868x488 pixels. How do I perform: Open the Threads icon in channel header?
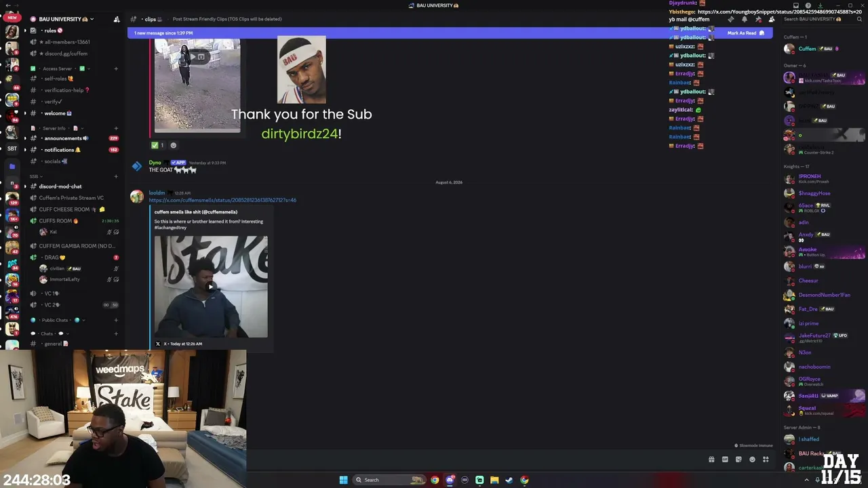pos(730,19)
